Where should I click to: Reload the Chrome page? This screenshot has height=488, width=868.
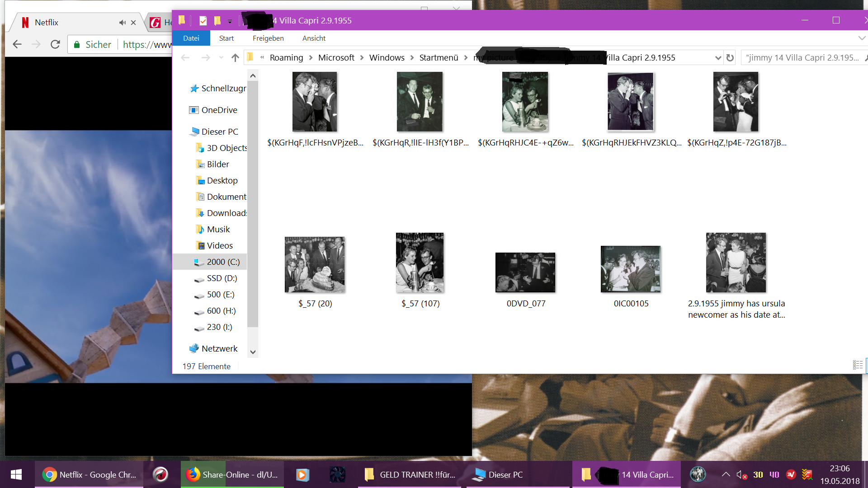point(55,44)
